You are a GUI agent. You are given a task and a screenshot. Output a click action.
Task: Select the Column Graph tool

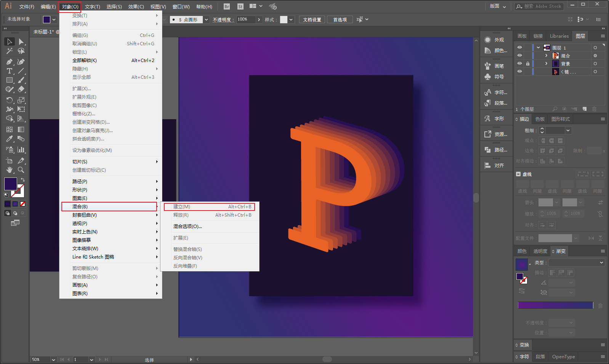pos(21,150)
